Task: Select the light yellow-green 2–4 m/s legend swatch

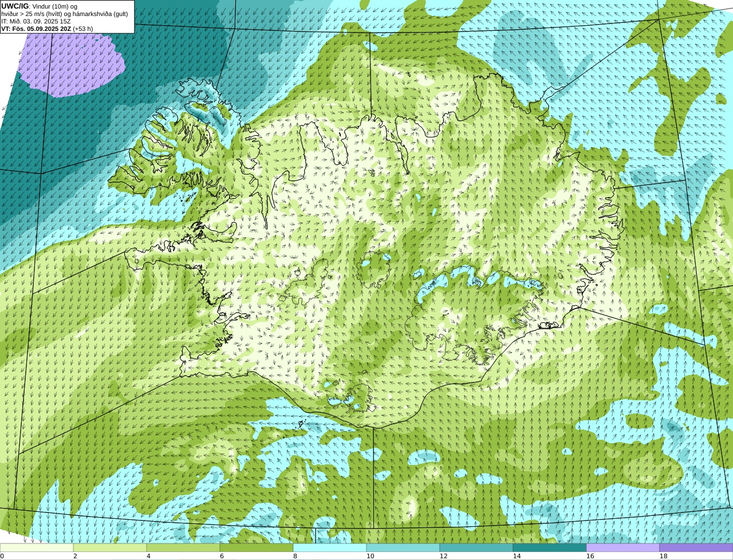Action: pyautogui.click(x=110, y=547)
